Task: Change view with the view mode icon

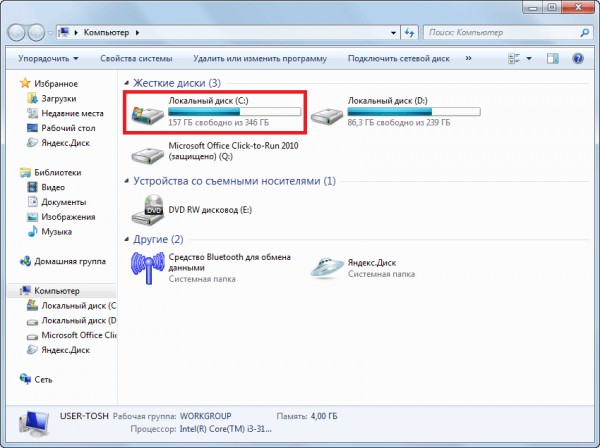Action: [514, 59]
